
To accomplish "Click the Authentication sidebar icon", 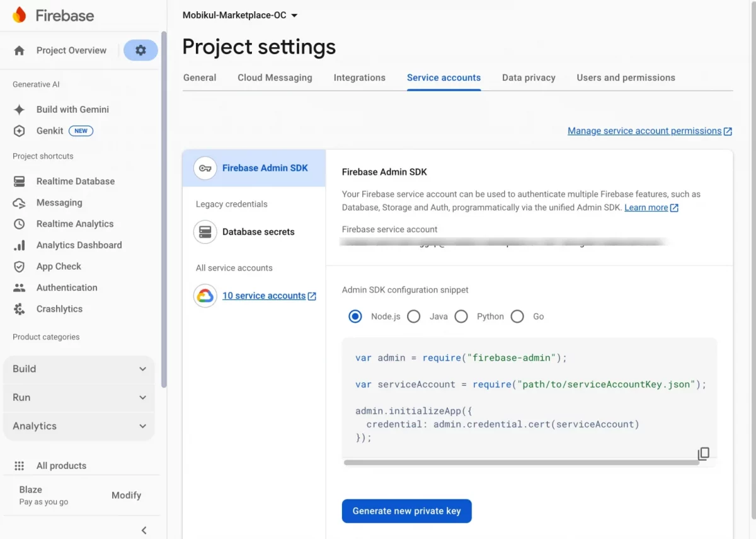I will pos(19,287).
